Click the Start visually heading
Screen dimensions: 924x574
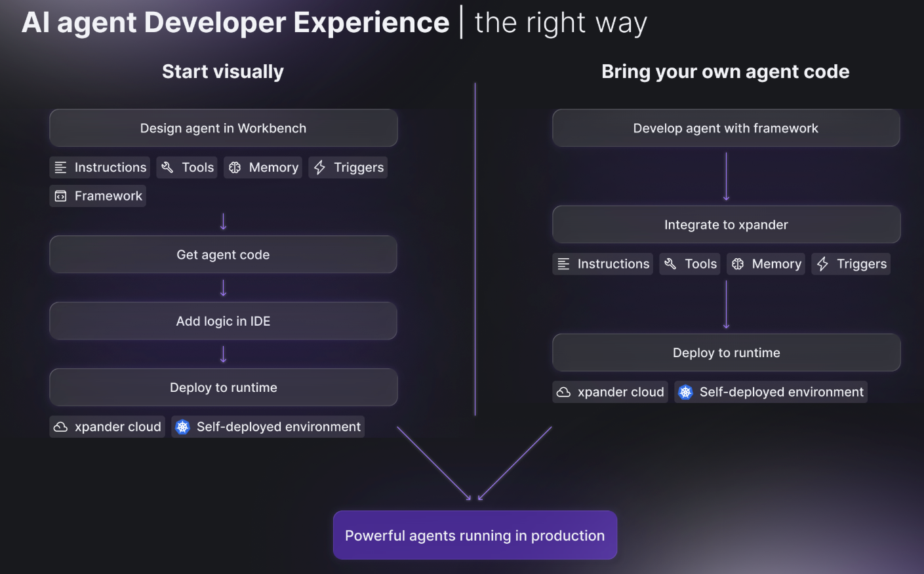point(223,71)
